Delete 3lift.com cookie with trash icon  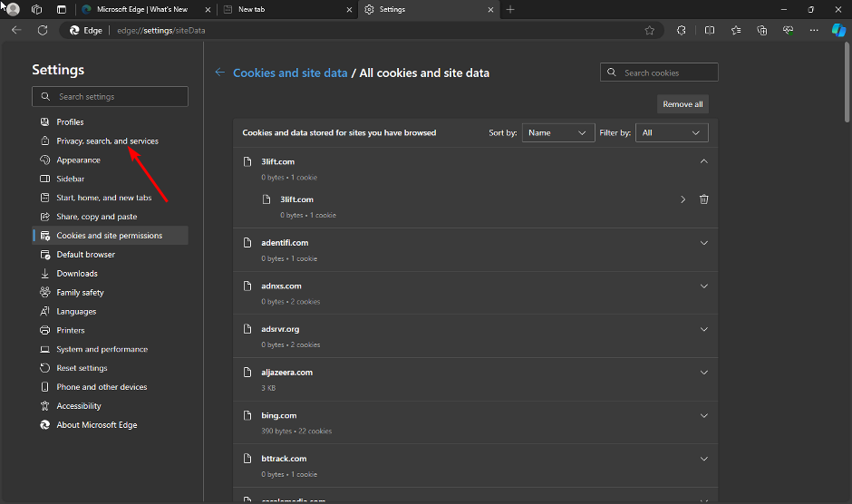coord(703,199)
